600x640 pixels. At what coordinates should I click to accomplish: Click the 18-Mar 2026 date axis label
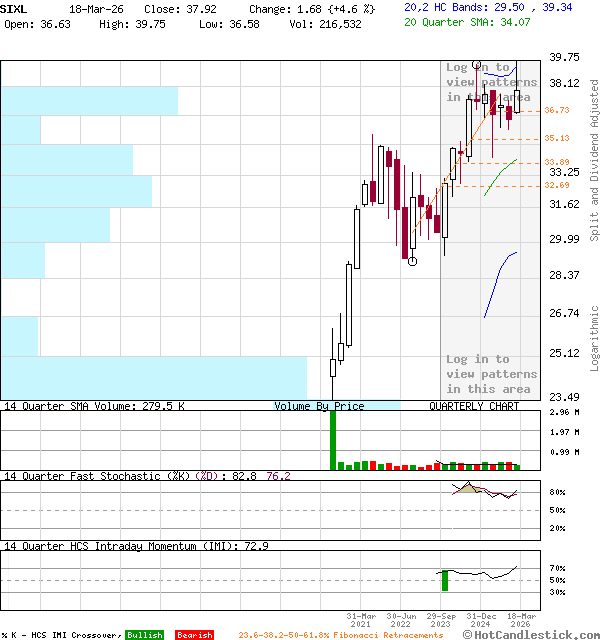coord(519,620)
